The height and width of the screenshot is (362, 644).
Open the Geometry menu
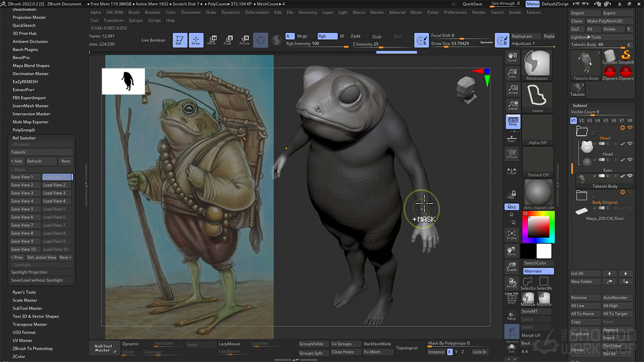pyautogui.click(x=308, y=12)
